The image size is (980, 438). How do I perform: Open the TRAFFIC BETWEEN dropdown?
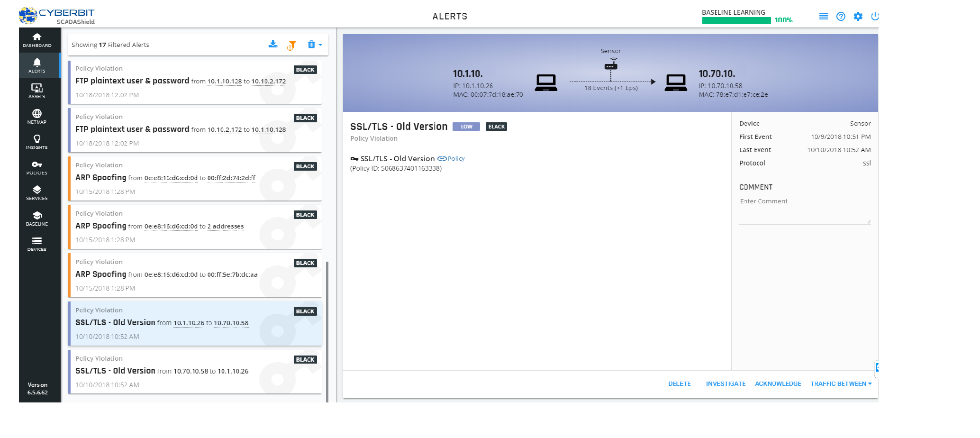pos(841,383)
